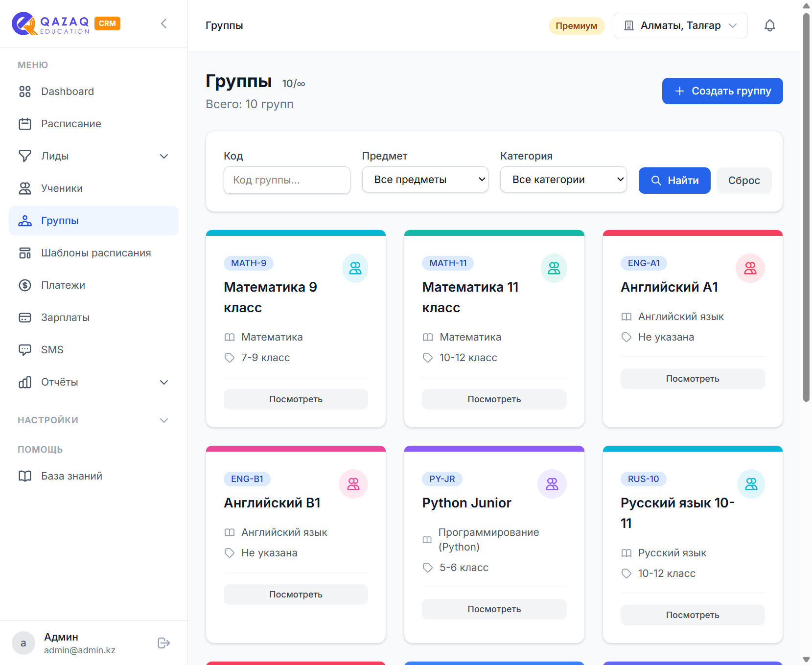Click the building icon in location selector
This screenshot has height=665, width=812.
pyautogui.click(x=629, y=25)
